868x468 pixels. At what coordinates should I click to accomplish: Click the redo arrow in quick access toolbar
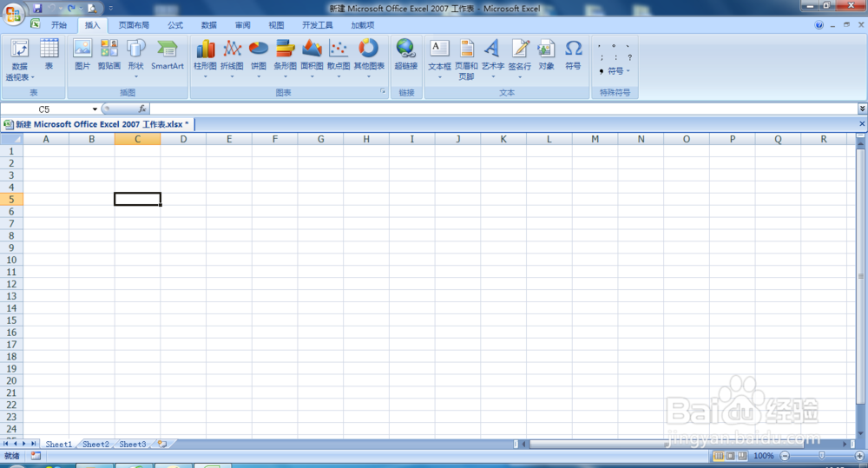(x=71, y=9)
